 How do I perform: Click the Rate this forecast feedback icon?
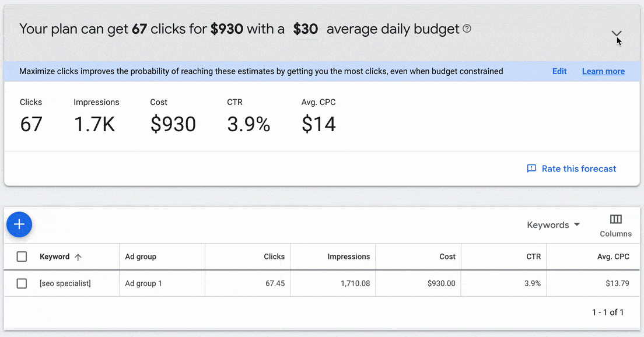pyautogui.click(x=531, y=169)
